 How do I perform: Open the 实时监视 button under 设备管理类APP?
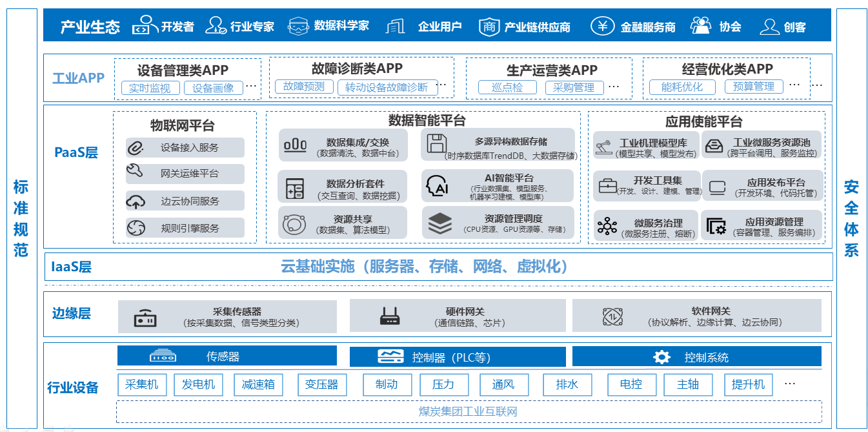(150, 88)
